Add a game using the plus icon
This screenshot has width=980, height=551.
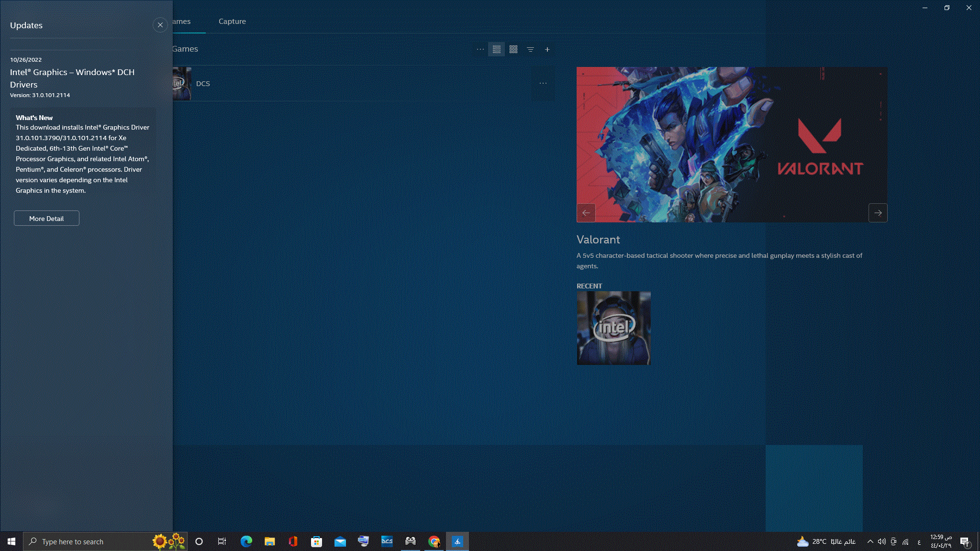547,49
